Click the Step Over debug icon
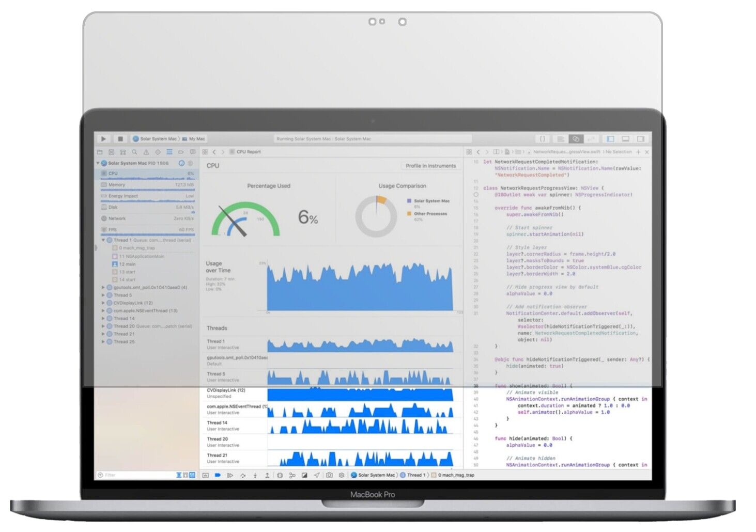 point(242,475)
